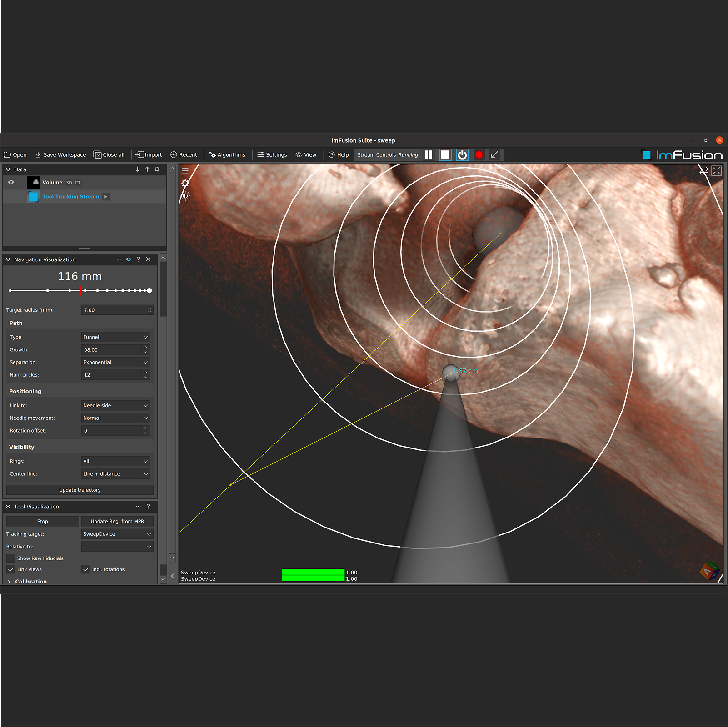The image size is (728, 727).
Task: Open the Tracking target SweepDevice dropdown
Action: coord(117,534)
